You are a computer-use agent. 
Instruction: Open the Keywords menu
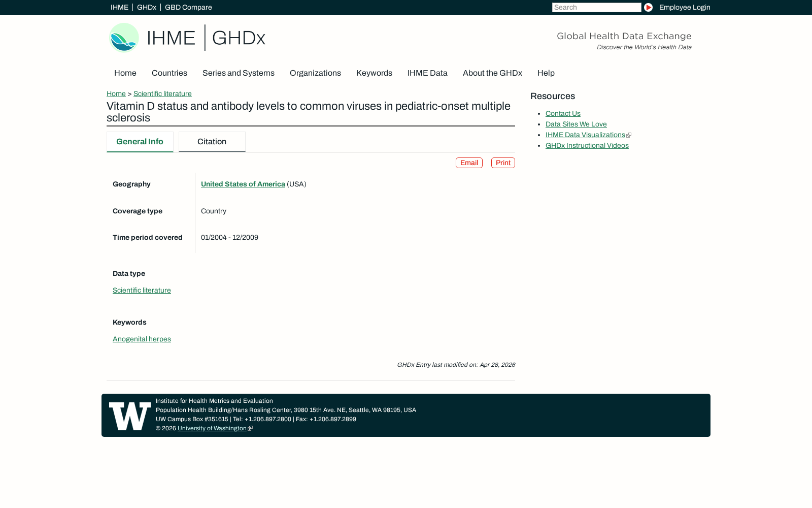click(374, 73)
